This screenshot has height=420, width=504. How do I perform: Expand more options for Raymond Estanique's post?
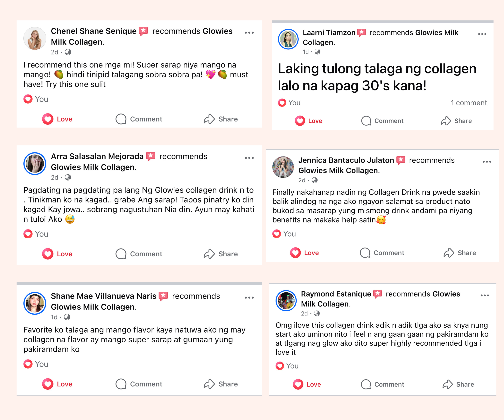coord(485,295)
